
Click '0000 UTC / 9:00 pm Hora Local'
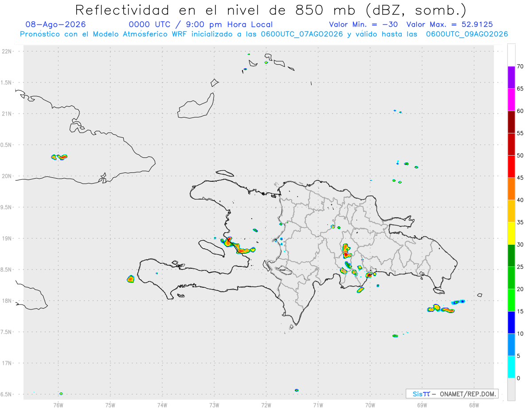(201, 24)
